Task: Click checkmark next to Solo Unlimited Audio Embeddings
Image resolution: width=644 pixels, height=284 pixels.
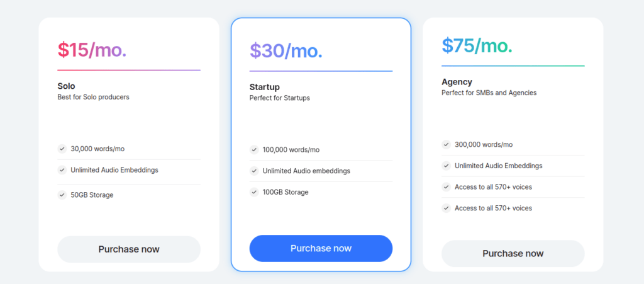Action: pos(62,170)
